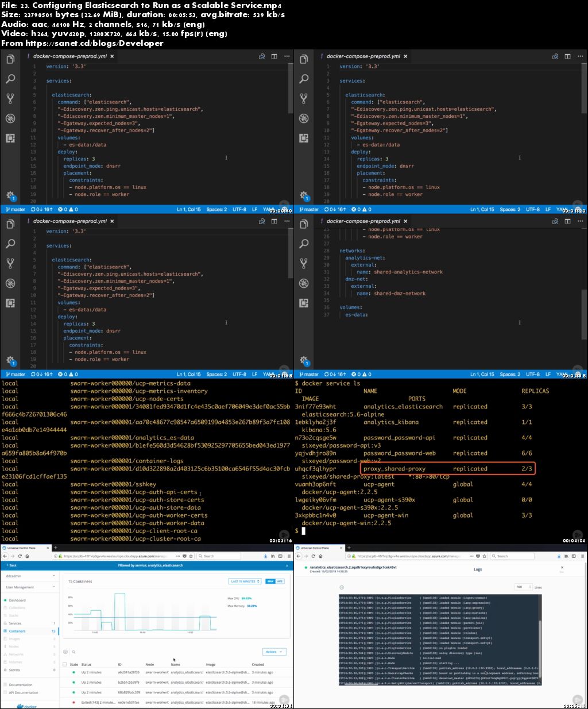The height and width of the screenshot is (709, 588).
Task: Click bookmark star icon in the 00:04:34 frame
Action: (191, 556)
